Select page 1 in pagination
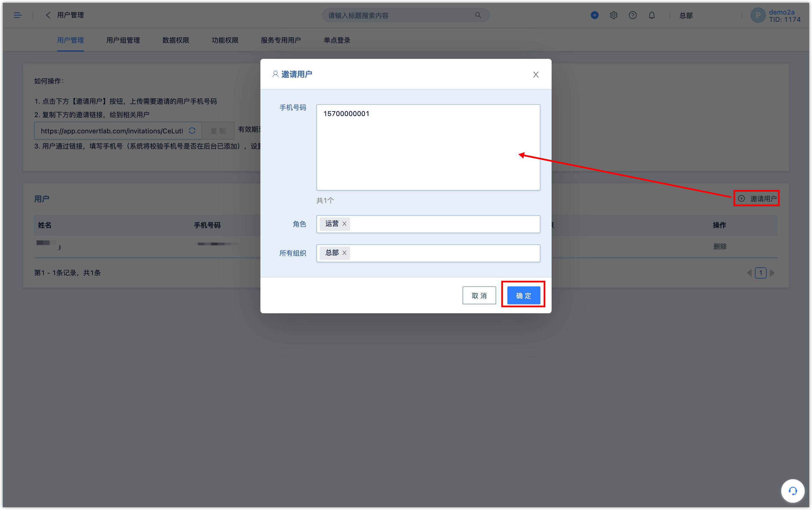812x510 pixels. (760, 273)
